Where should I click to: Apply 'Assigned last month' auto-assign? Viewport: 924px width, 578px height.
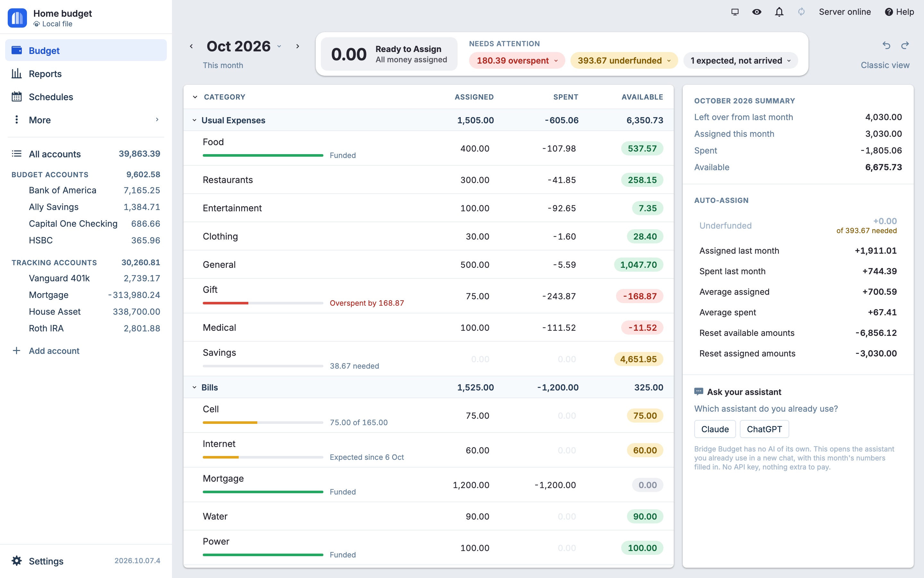pos(798,250)
